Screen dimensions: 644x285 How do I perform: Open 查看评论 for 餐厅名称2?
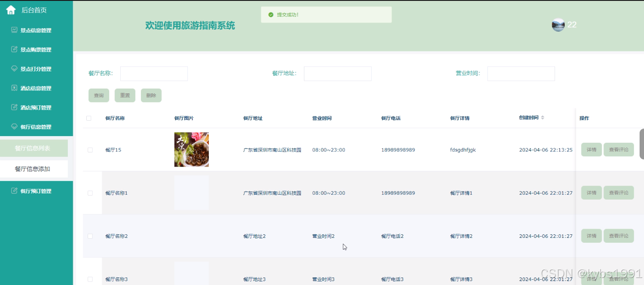(618, 236)
